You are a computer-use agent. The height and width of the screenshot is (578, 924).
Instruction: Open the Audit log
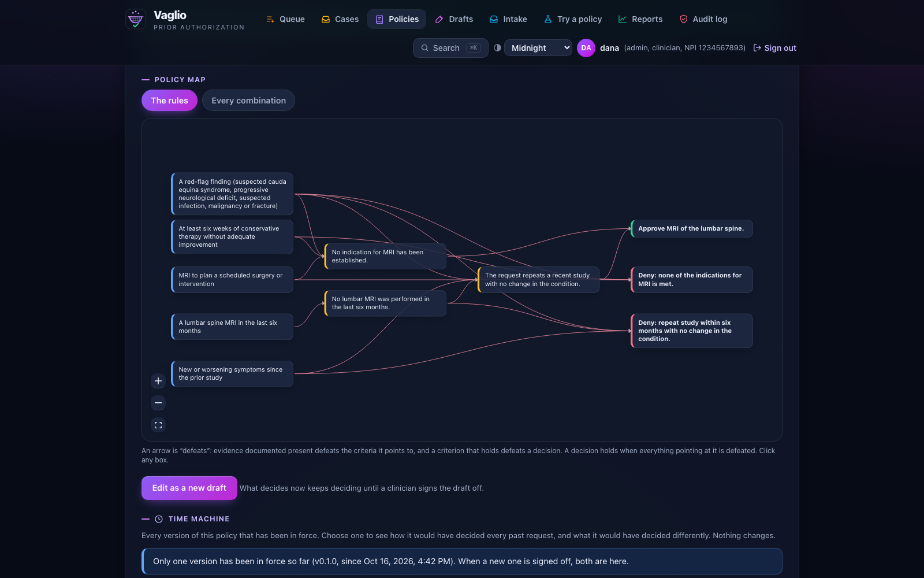pyautogui.click(x=703, y=19)
